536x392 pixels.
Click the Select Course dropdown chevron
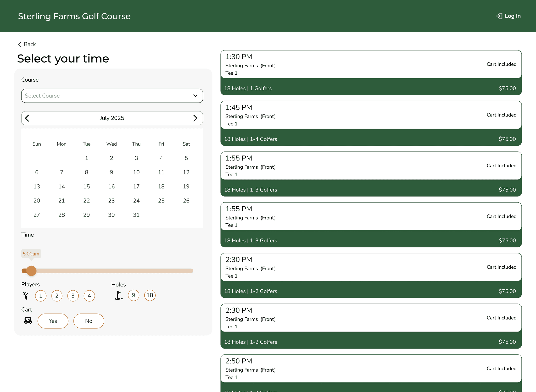click(x=195, y=96)
